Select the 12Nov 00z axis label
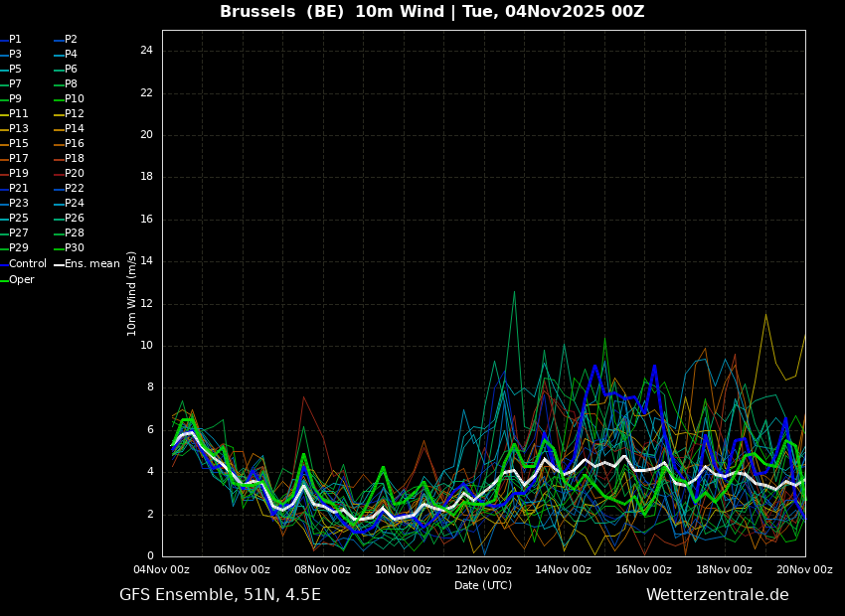This screenshot has width=845, height=616. coord(483,570)
